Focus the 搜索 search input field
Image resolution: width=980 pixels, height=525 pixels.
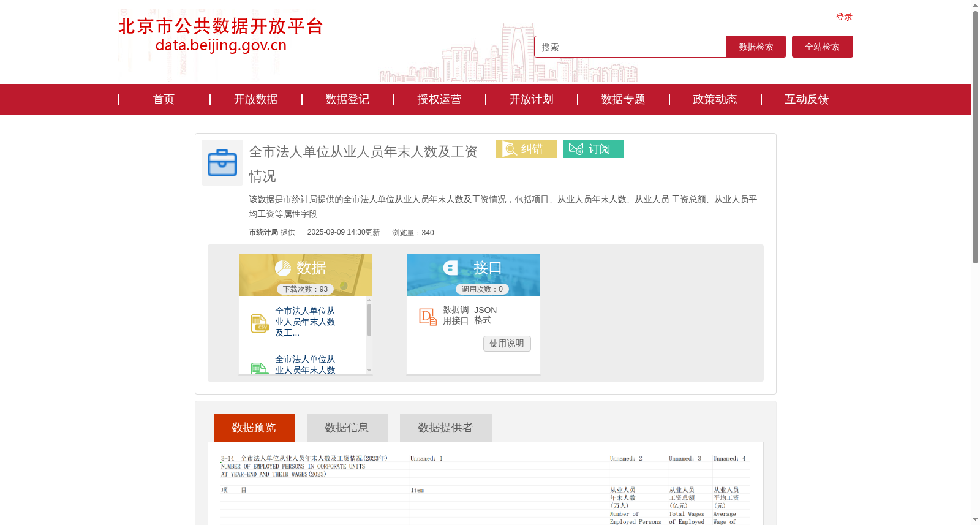pyautogui.click(x=630, y=47)
